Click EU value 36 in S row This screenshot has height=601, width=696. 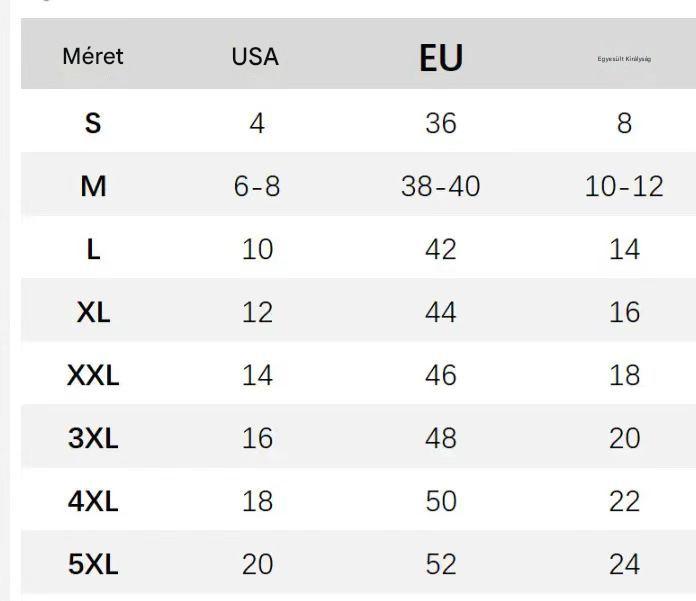pos(440,123)
